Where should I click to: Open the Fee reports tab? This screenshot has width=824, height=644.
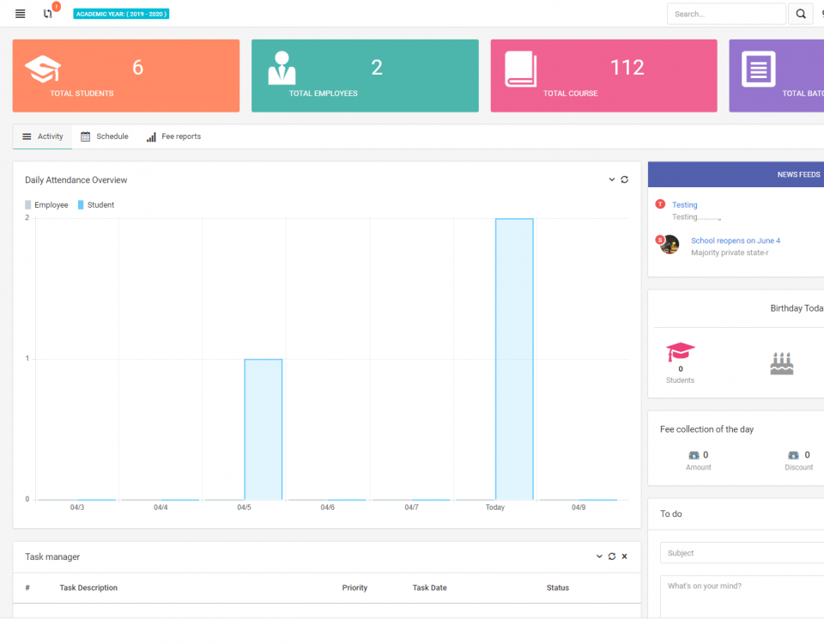173,137
